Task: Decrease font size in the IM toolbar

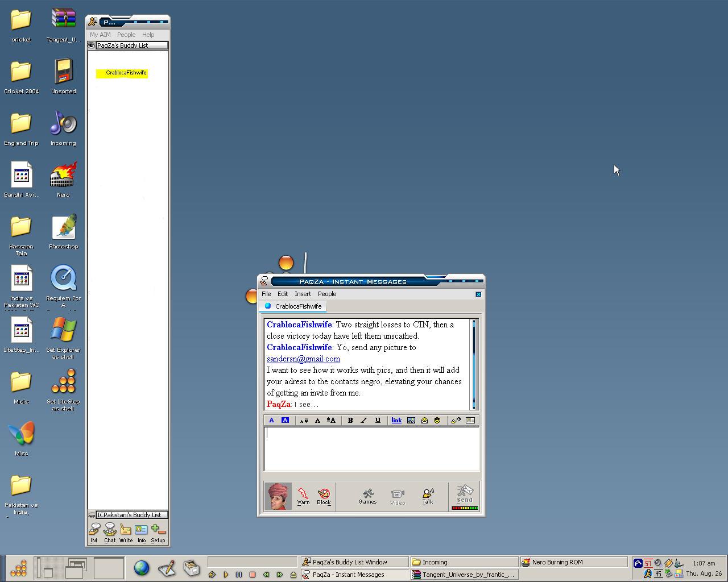Action: pos(304,421)
